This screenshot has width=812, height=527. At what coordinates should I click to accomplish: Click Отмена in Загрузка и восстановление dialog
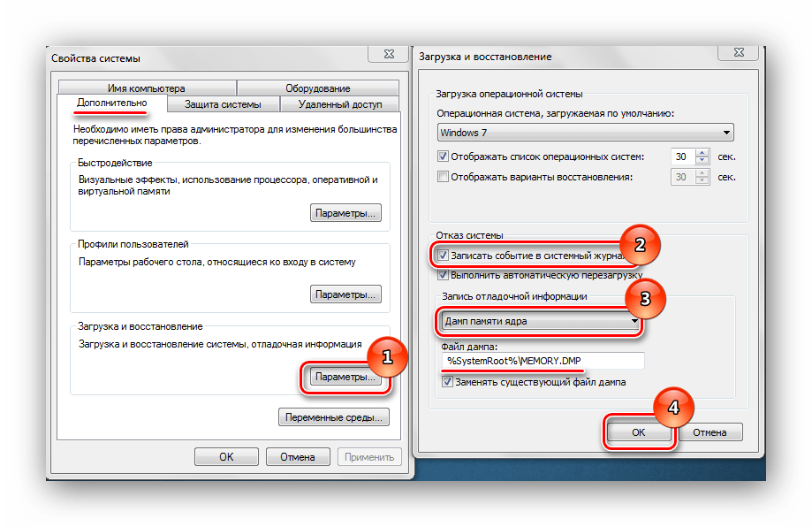(710, 432)
